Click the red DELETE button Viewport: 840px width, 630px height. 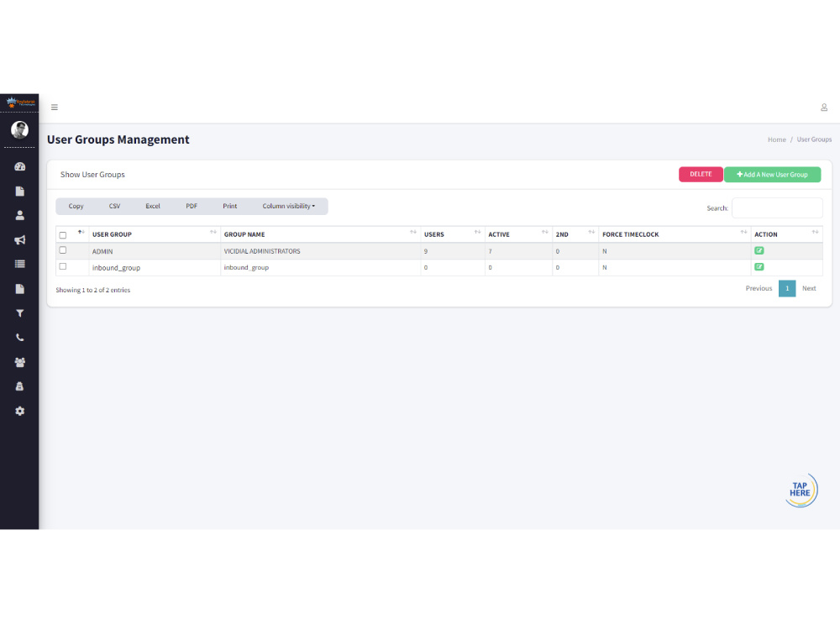701,174
